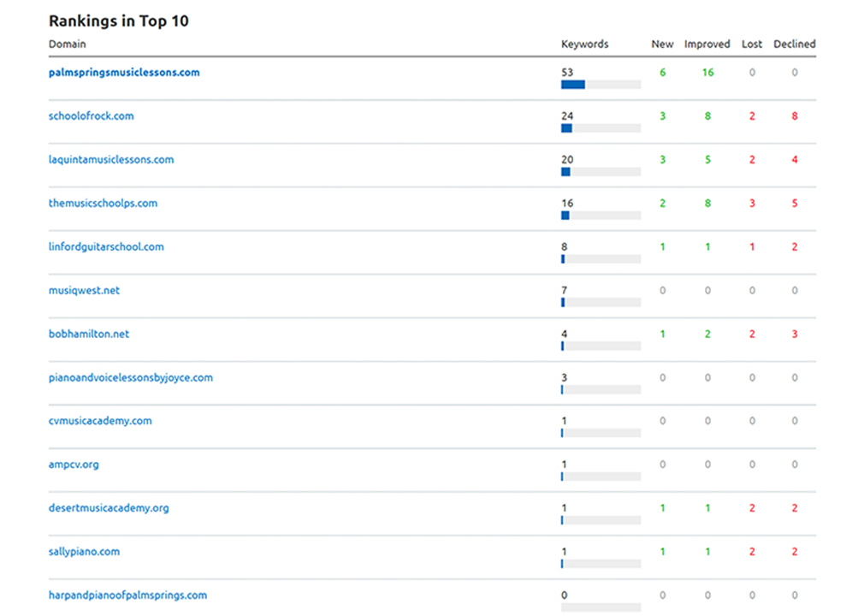Image resolution: width=864 pixels, height=616 pixels.
Task: Open musiqwest.net domain link
Action: click(84, 290)
